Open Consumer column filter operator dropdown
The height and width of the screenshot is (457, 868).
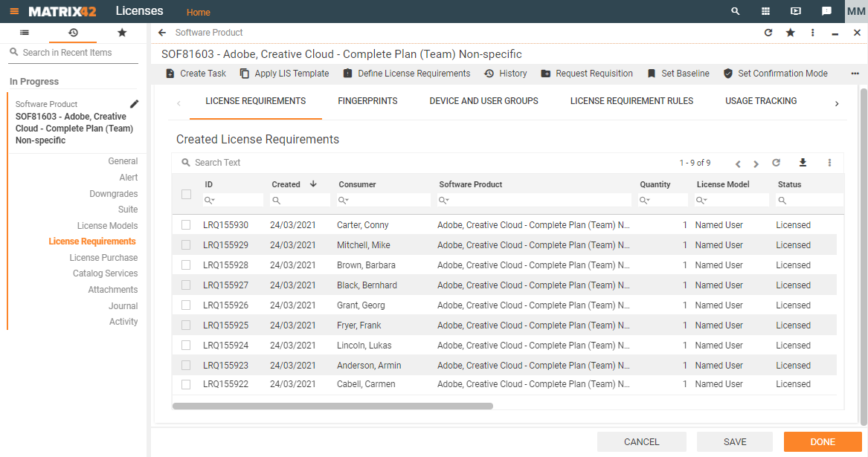point(343,201)
